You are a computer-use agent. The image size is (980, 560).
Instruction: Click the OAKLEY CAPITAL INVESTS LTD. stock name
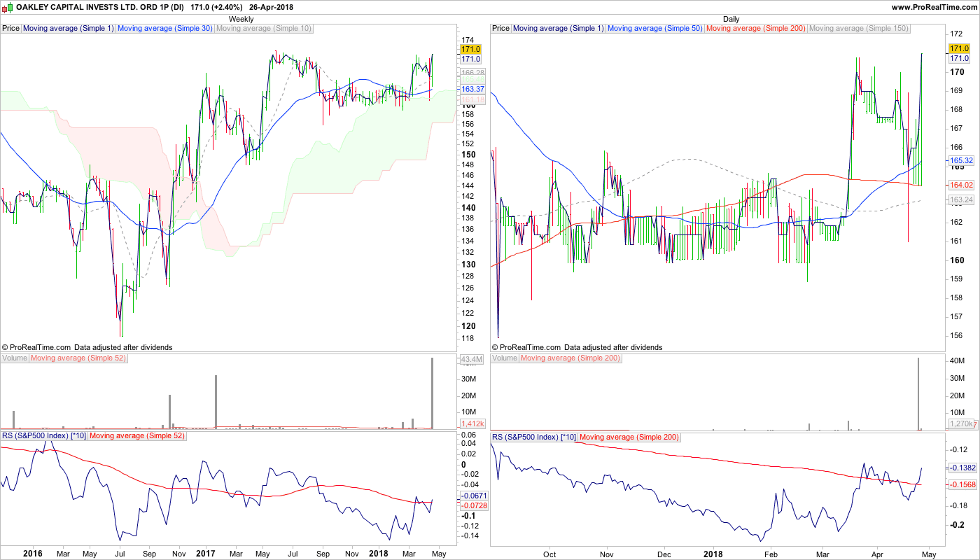pyautogui.click(x=100, y=7)
